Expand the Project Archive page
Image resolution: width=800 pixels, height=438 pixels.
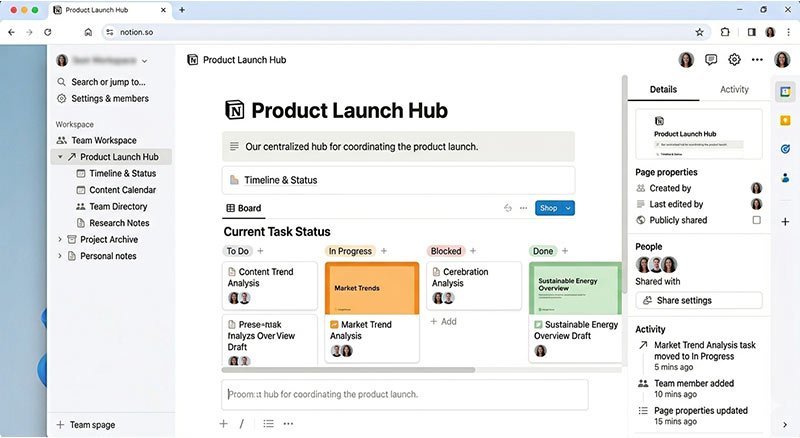[x=60, y=240]
